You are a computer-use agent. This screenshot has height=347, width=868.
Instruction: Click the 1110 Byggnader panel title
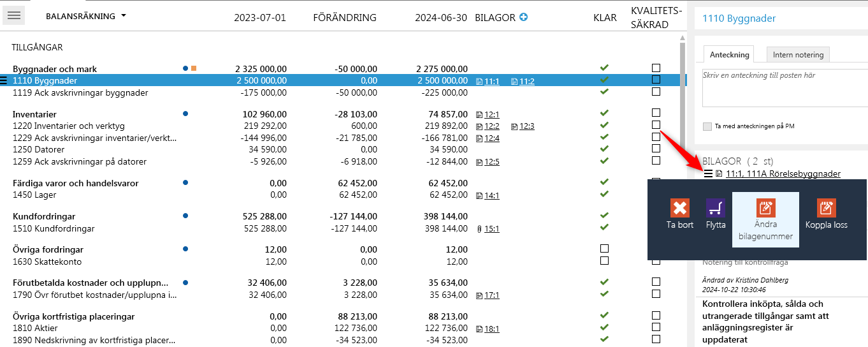pyautogui.click(x=739, y=18)
